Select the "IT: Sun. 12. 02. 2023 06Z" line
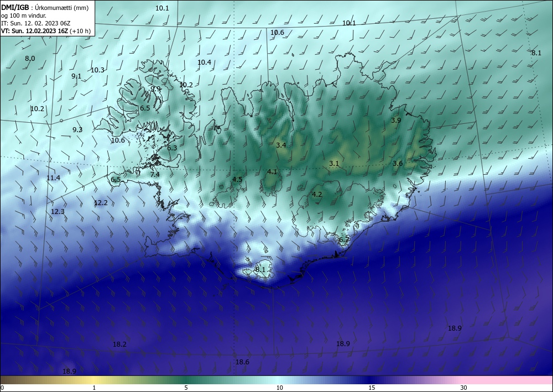 (x=35, y=23)
